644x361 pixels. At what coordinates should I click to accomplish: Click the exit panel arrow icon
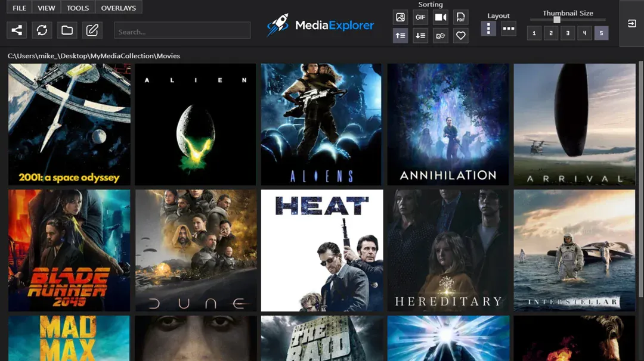[x=631, y=23]
